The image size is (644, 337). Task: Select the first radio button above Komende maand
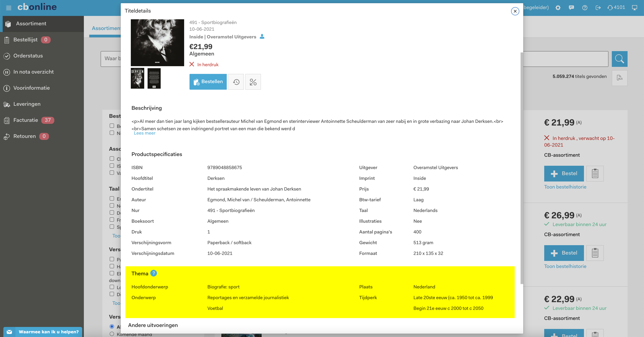tap(112, 326)
